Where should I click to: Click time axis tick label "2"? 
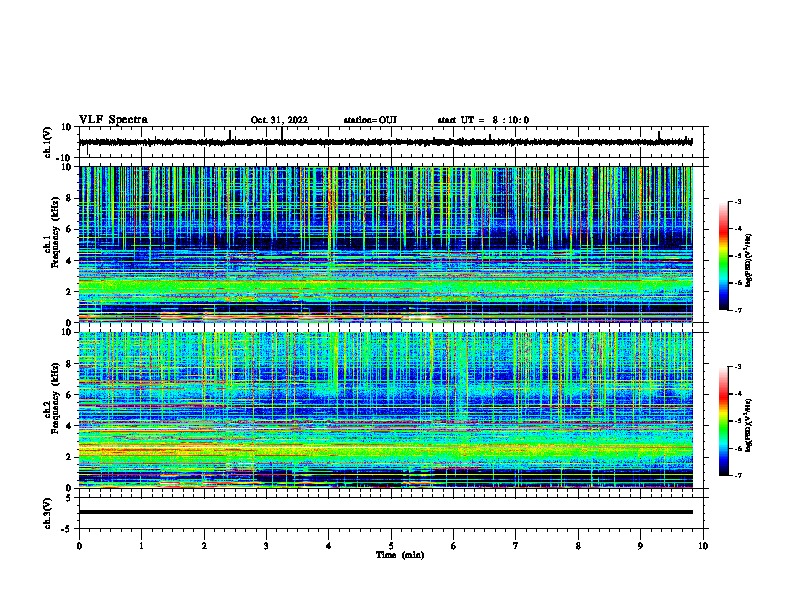tap(204, 546)
